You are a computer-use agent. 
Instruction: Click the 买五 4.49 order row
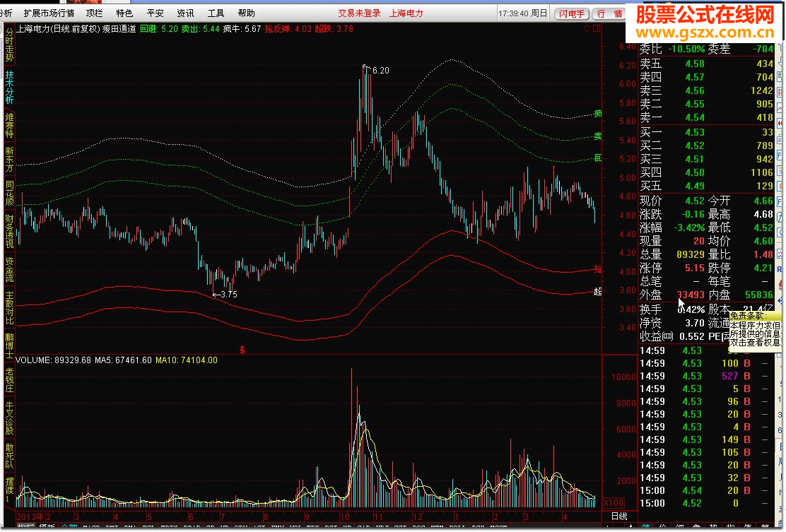click(x=706, y=186)
